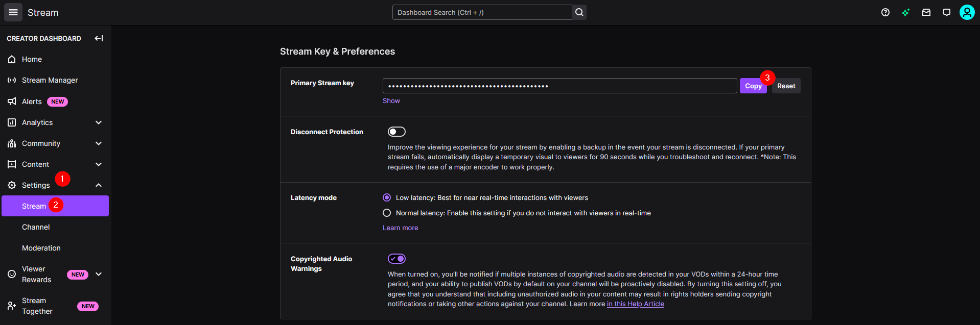The width and height of the screenshot is (980, 325).
Task: Click the Copyrighted Audio Warnings label
Action: pos(321,264)
